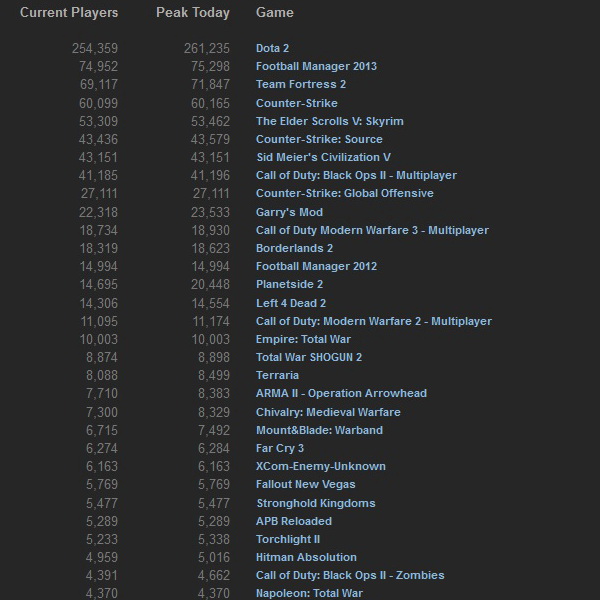Open the Left 4 Dead 2 link
This screenshot has width=600, height=600.
pyautogui.click(x=291, y=303)
